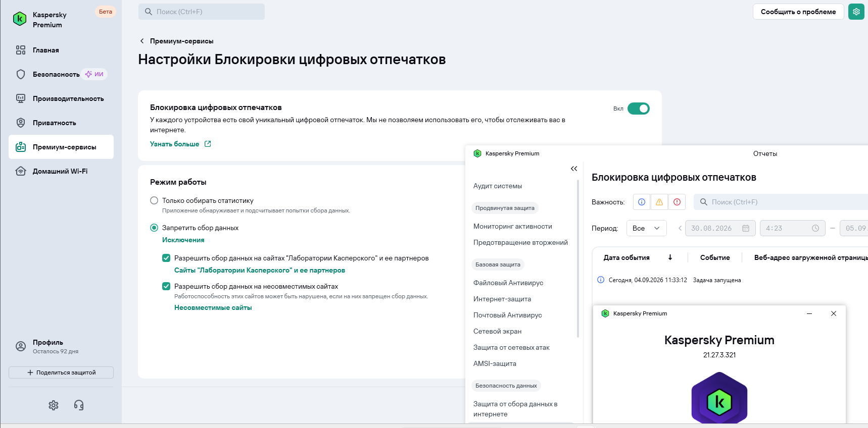
Task: Open Защита от сбора данных в интернете report
Action: 515,409
